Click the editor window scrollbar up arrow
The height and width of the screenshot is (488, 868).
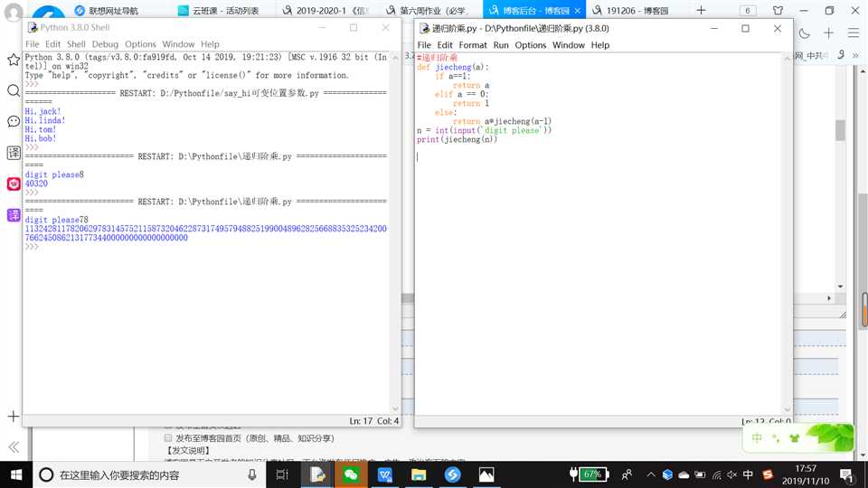pos(787,59)
